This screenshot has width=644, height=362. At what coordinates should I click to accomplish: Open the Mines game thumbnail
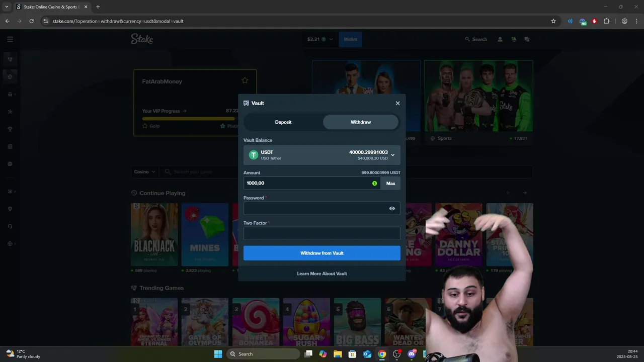tap(205, 234)
